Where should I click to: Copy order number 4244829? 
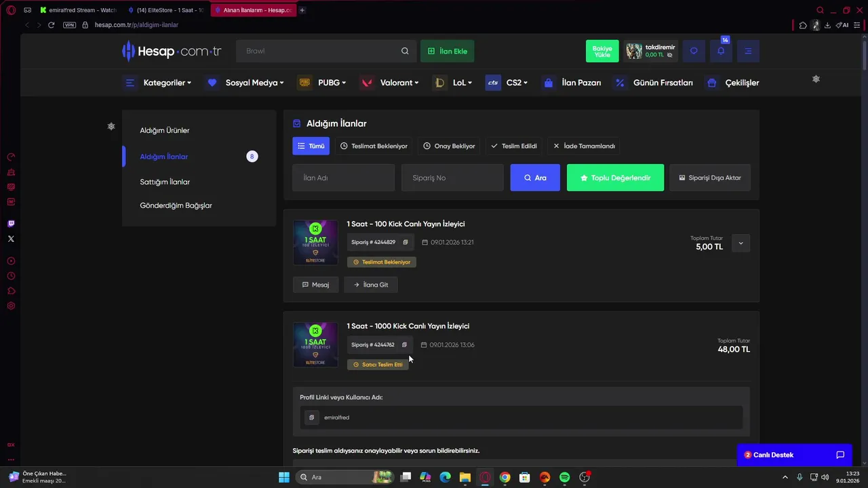(406, 242)
